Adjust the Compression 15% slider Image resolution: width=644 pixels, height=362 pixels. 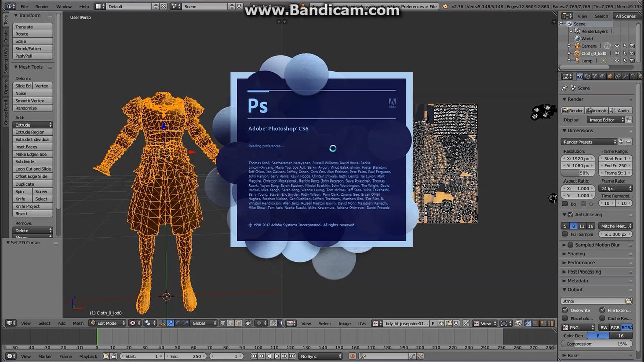597,344
